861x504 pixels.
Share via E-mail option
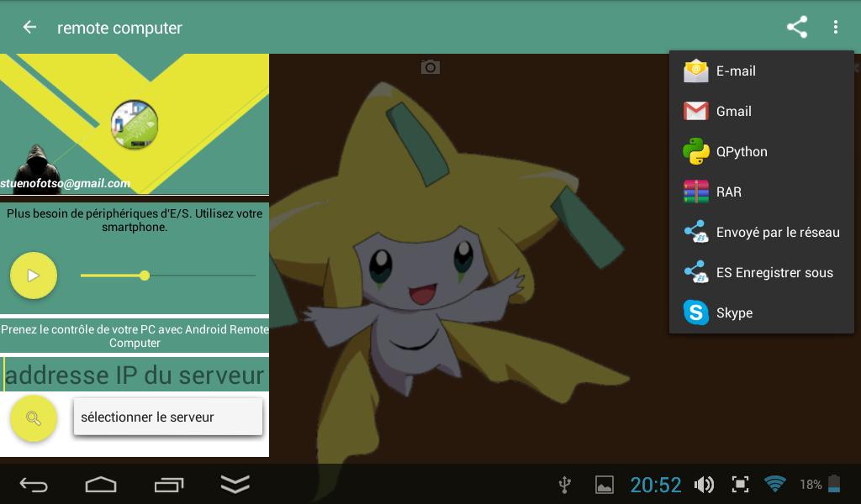pos(761,71)
